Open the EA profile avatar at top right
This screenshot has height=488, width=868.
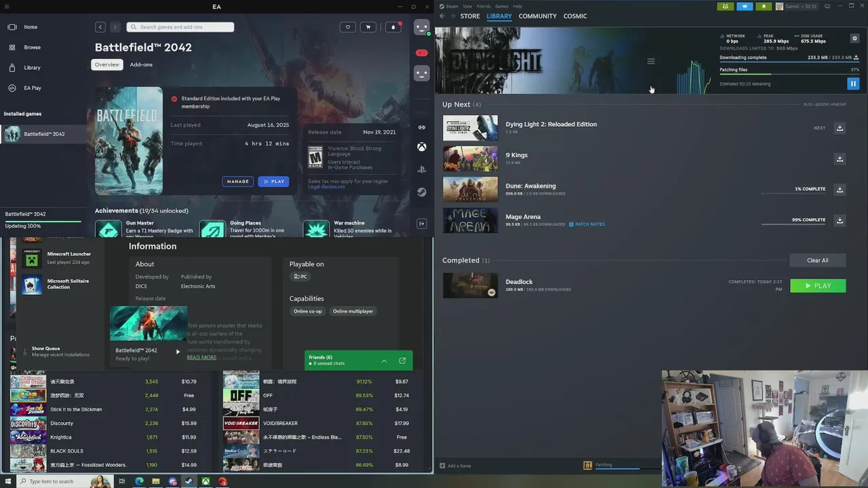(x=422, y=28)
